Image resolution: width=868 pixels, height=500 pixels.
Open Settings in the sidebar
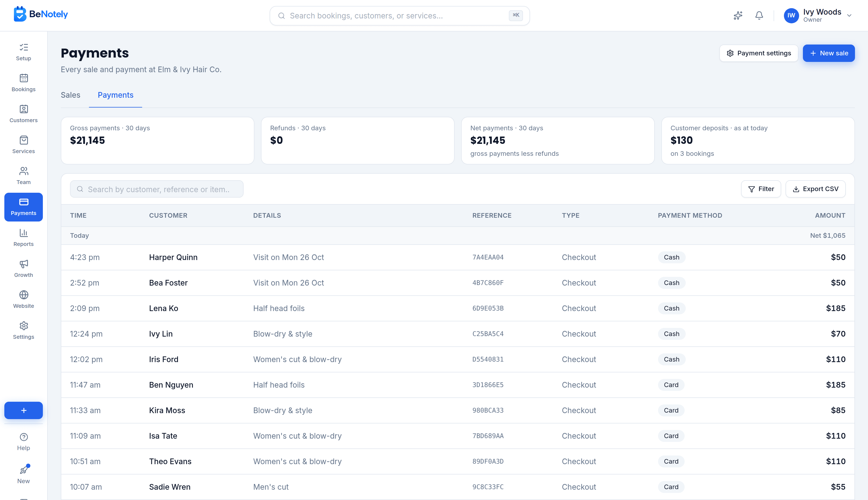click(23, 330)
